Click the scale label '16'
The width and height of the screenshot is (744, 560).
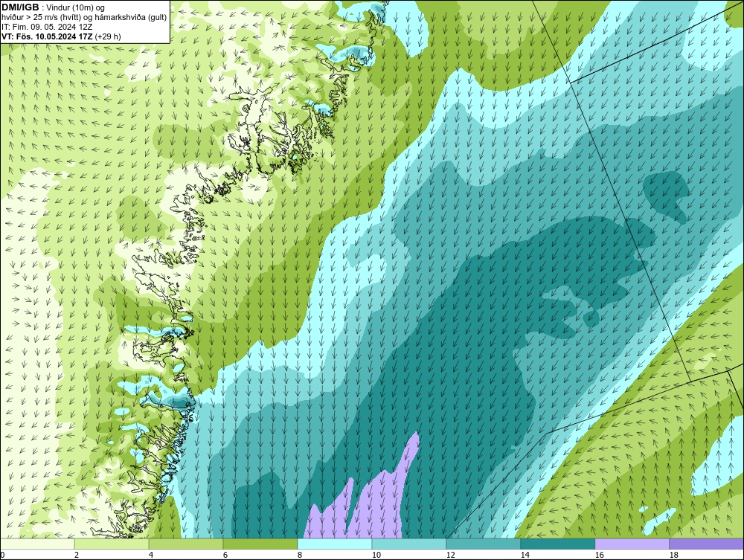[599, 555]
